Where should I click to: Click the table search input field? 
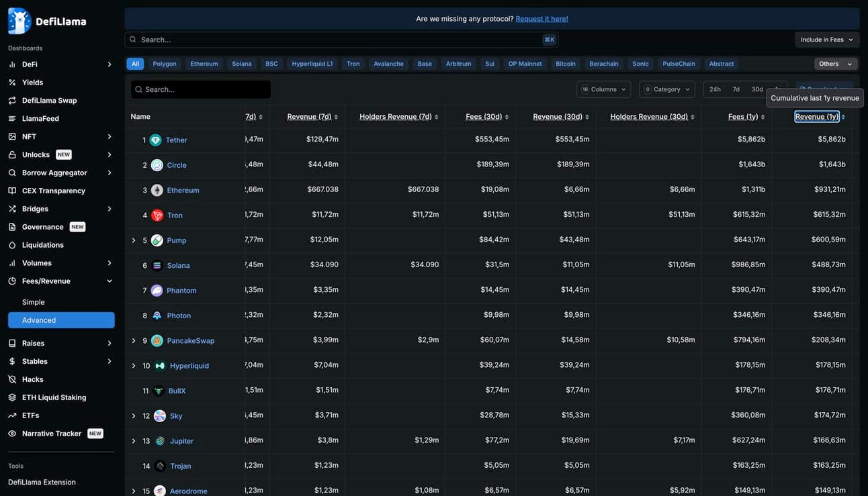click(202, 89)
